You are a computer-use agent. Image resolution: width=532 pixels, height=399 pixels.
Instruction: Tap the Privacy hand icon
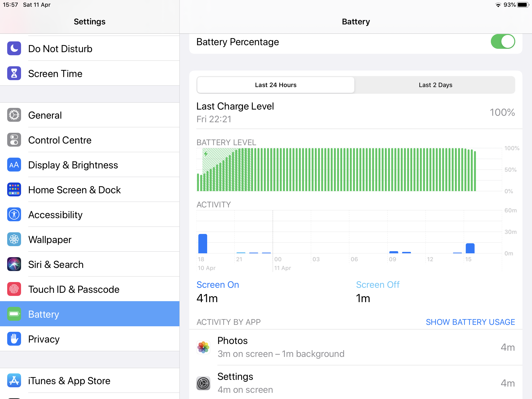14,339
